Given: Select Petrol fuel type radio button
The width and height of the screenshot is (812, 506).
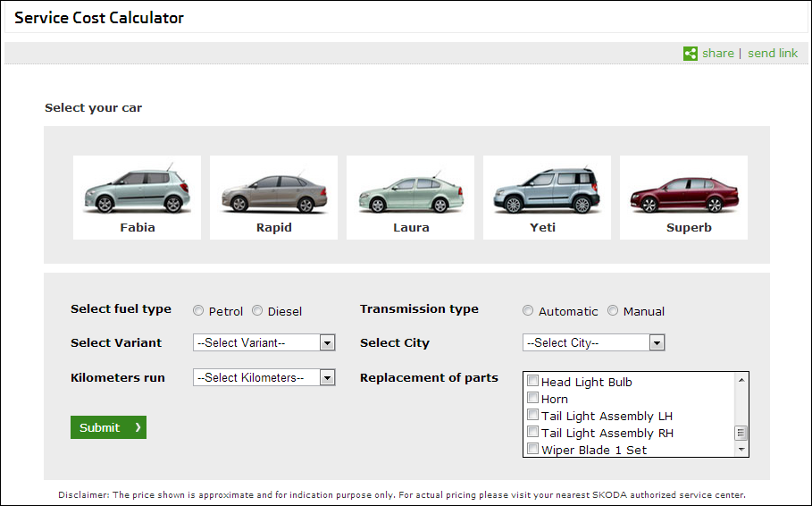Looking at the screenshot, I should [198, 310].
